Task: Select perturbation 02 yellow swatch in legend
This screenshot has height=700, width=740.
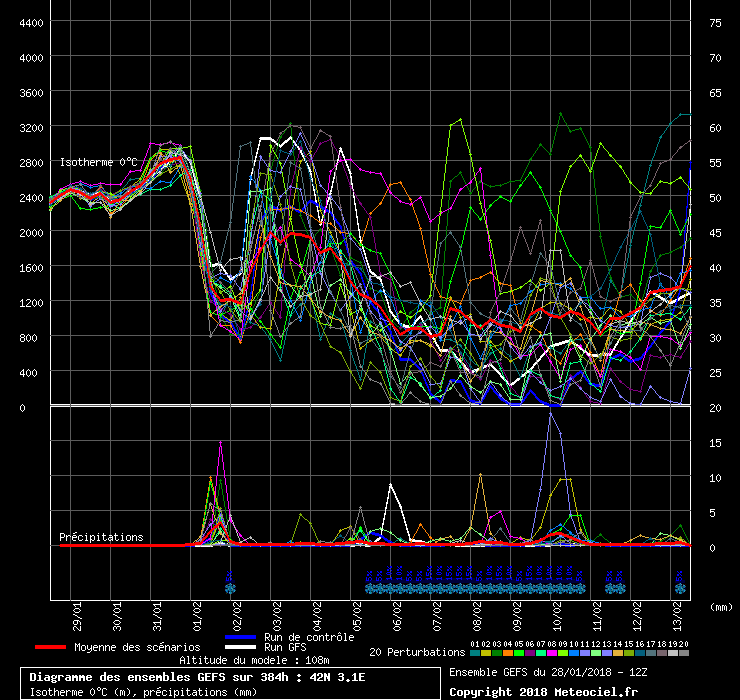Action: pos(486,653)
